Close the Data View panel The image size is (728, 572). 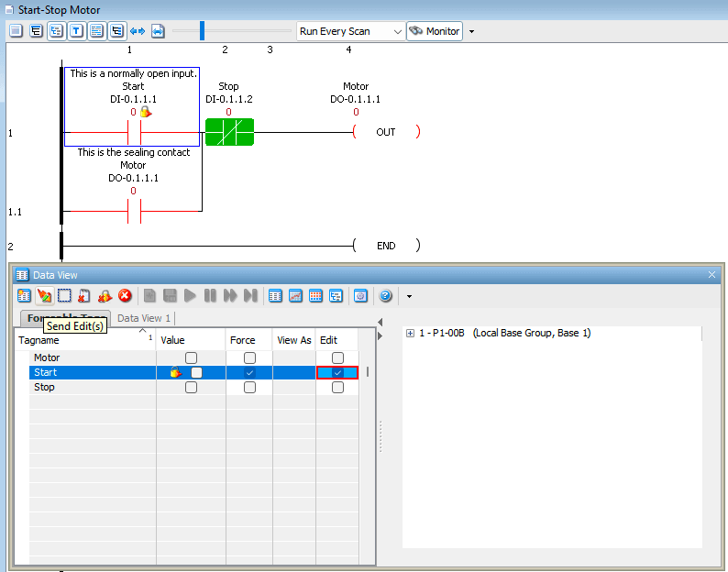(713, 275)
